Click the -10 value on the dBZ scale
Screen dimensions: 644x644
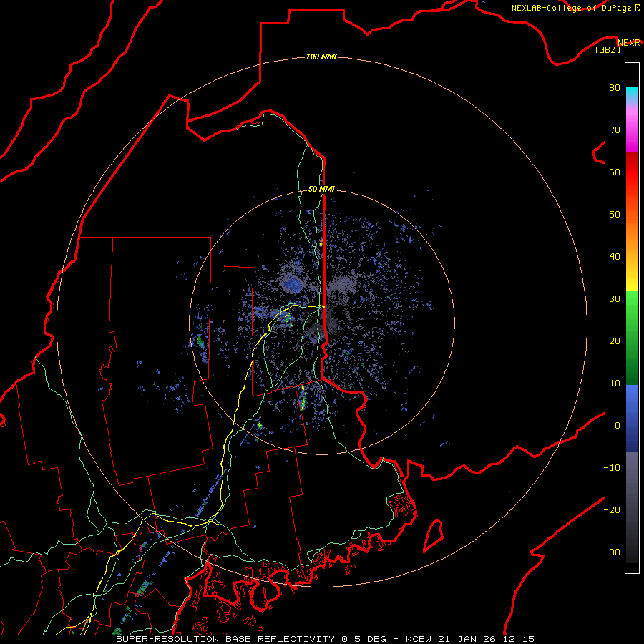pos(612,468)
